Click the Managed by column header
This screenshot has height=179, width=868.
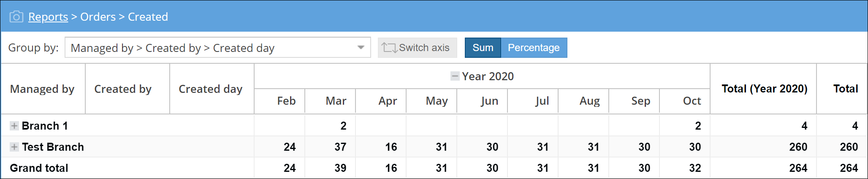click(x=42, y=89)
